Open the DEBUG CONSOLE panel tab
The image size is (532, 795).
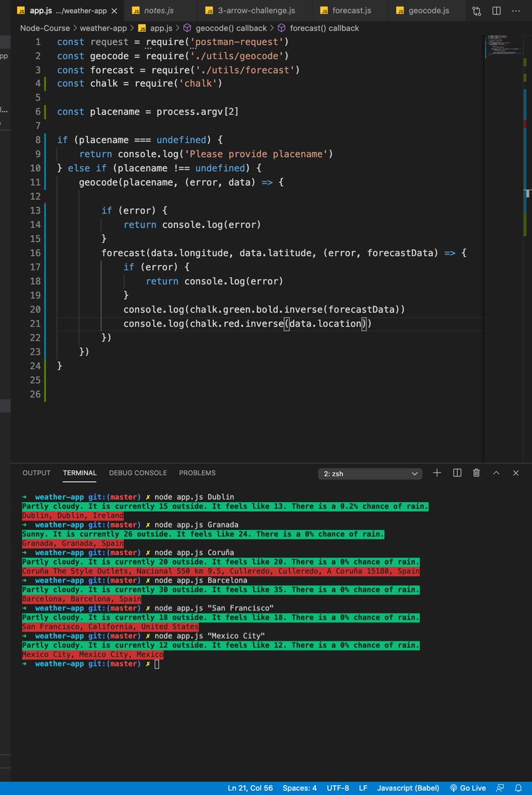(138, 473)
